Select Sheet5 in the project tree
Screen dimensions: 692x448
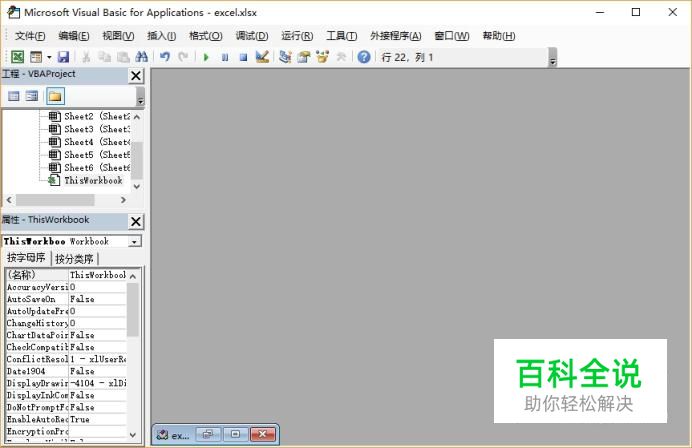90,155
